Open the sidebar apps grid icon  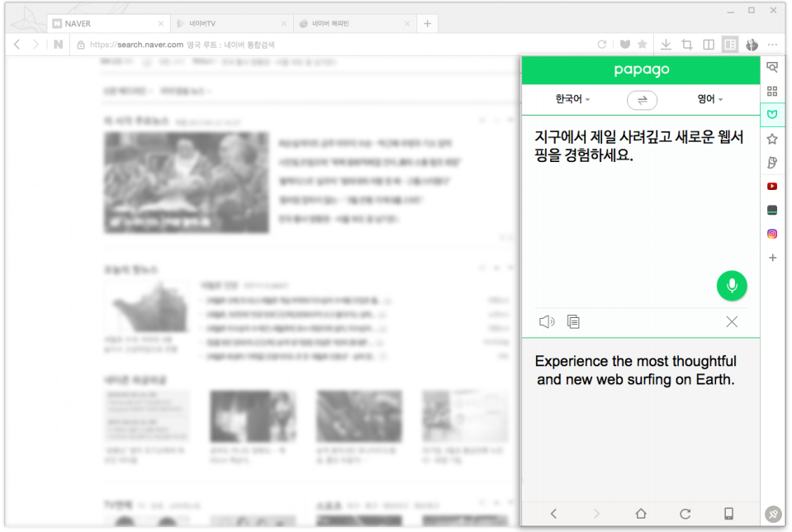pos(771,91)
